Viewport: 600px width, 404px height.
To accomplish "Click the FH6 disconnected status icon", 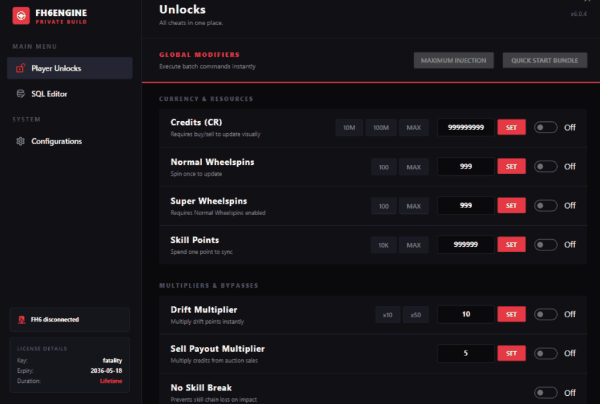I will click(x=22, y=320).
